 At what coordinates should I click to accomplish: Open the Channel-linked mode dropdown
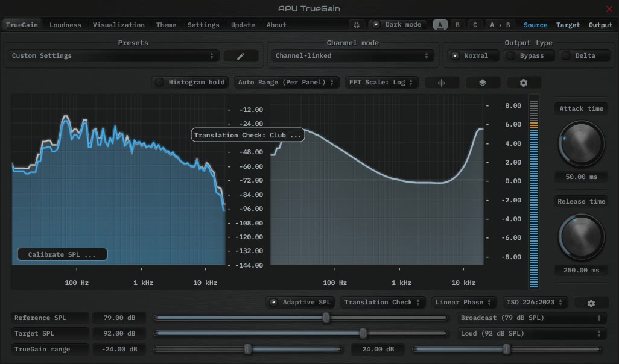tap(352, 56)
